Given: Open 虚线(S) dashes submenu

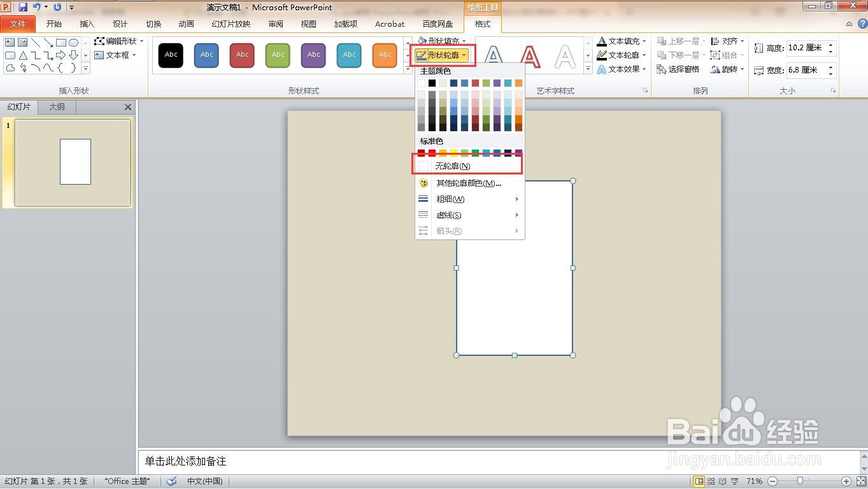Looking at the screenshot, I should [470, 215].
